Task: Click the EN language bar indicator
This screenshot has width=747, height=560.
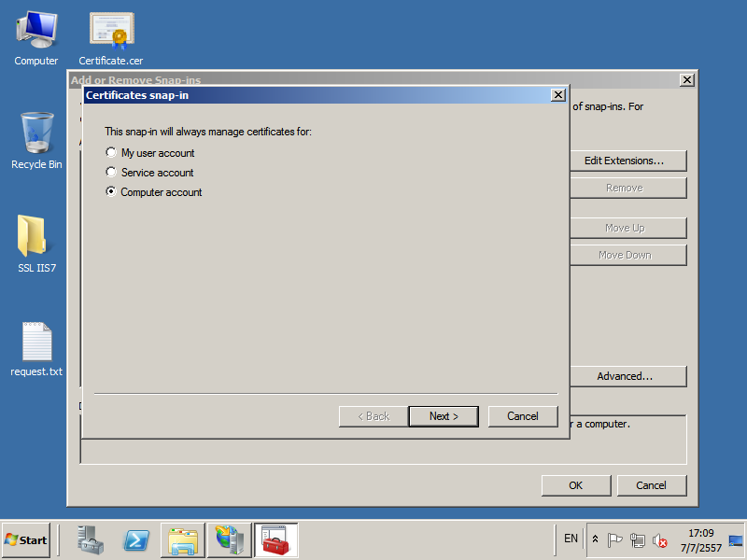Action: coord(571,539)
